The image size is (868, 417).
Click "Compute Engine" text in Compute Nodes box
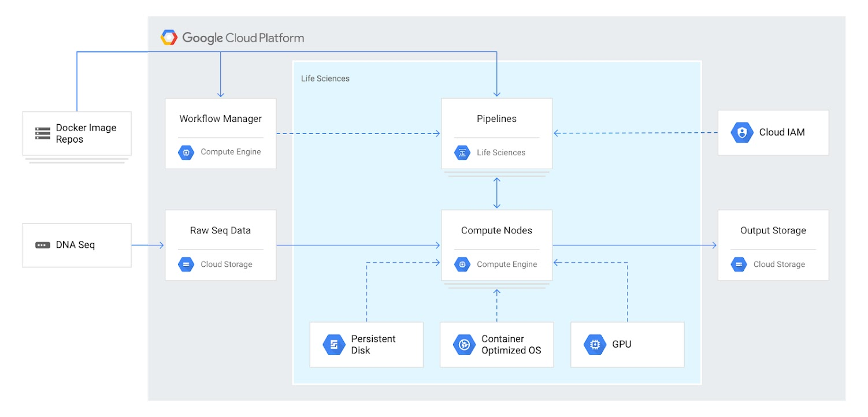507,265
